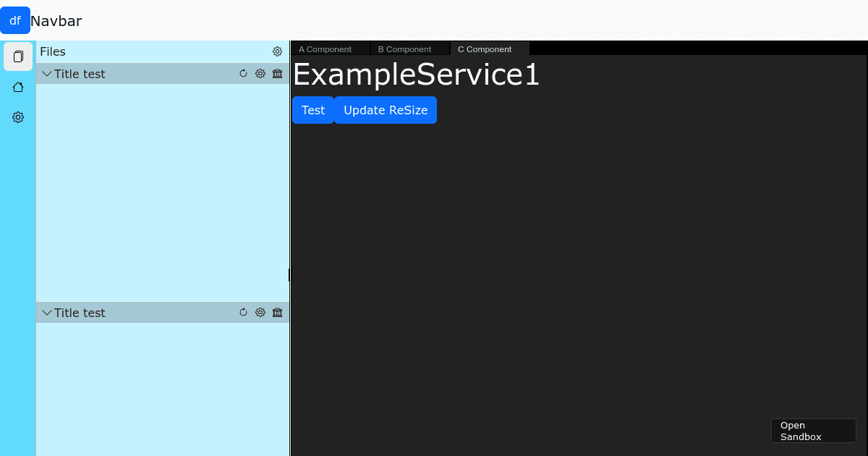Image resolution: width=868 pixels, height=456 pixels.
Task: Open settings gear of second Title test section
Action: (260, 313)
